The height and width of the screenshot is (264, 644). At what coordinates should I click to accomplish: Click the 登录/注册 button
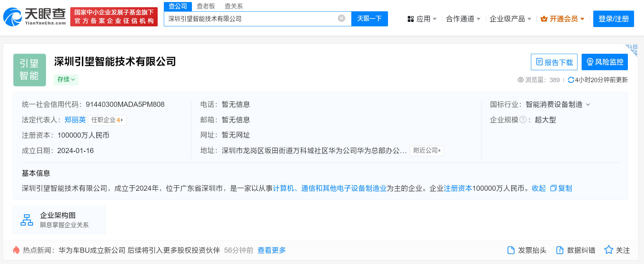pyautogui.click(x=613, y=19)
